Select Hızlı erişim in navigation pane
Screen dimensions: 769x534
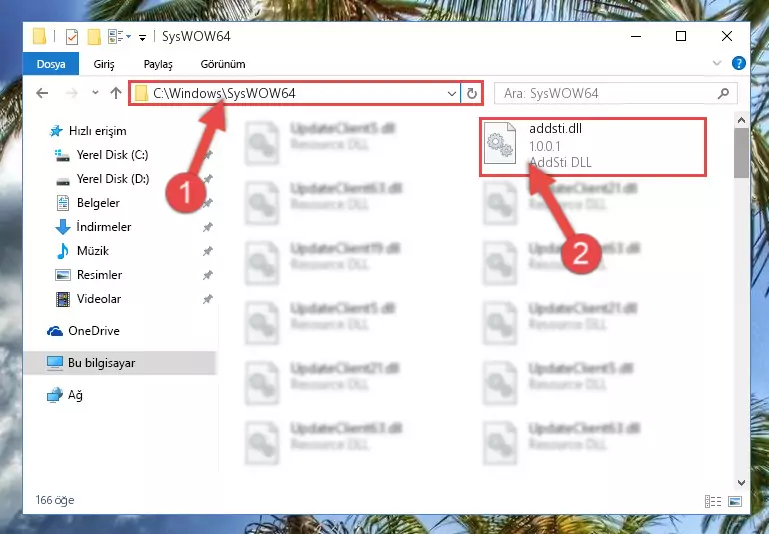pos(88,131)
